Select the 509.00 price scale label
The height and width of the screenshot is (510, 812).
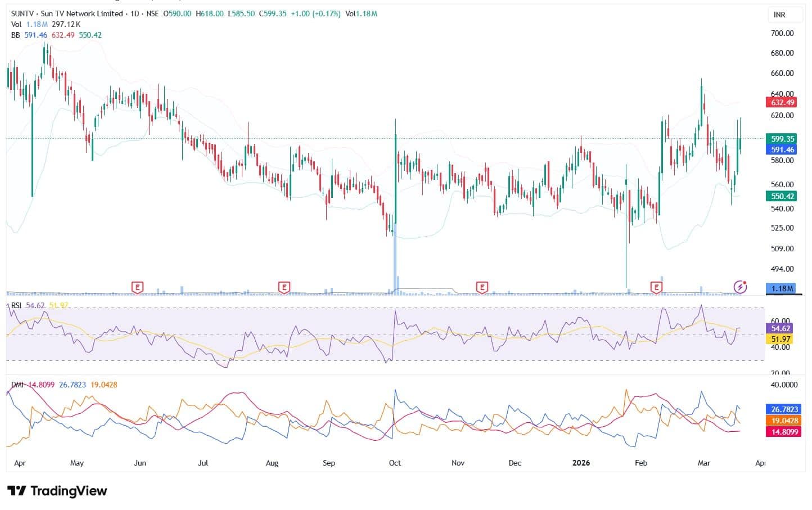(782, 249)
